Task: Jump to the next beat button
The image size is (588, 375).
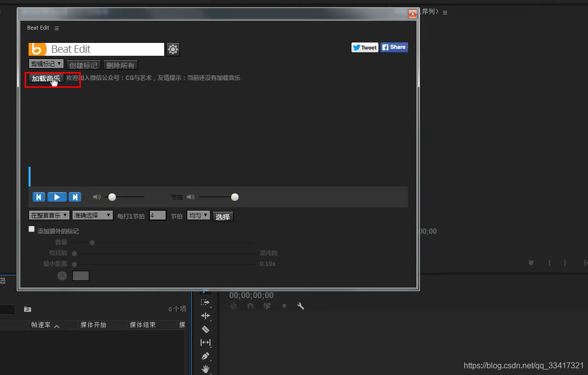Action: (75, 197)
